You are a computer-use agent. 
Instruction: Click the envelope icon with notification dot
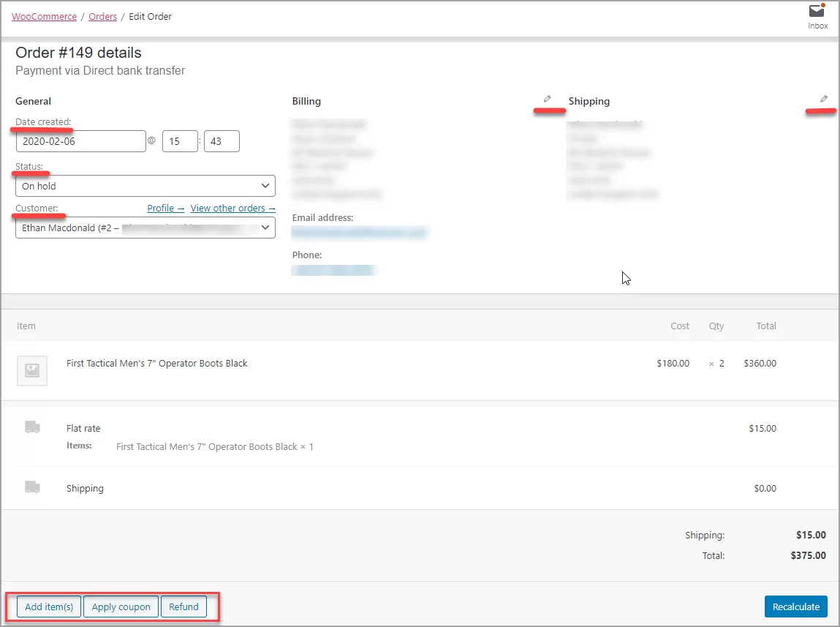coord(816,12)
